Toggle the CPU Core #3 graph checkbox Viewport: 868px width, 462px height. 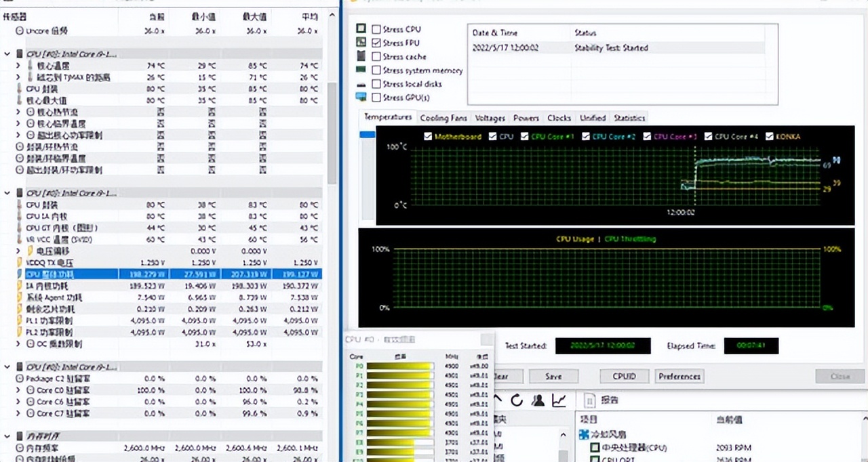[x=647, y=136]
